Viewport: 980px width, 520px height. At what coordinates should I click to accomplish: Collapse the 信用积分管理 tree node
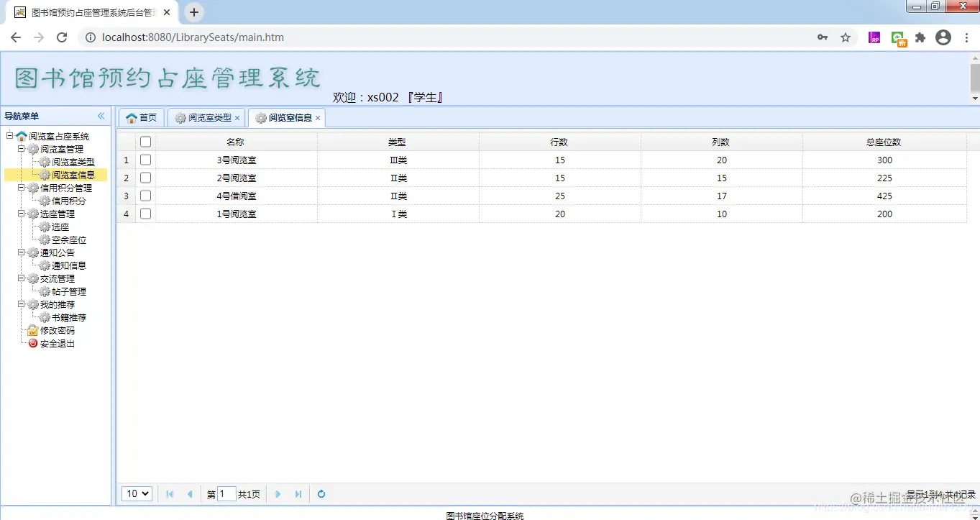pos(22,188)
